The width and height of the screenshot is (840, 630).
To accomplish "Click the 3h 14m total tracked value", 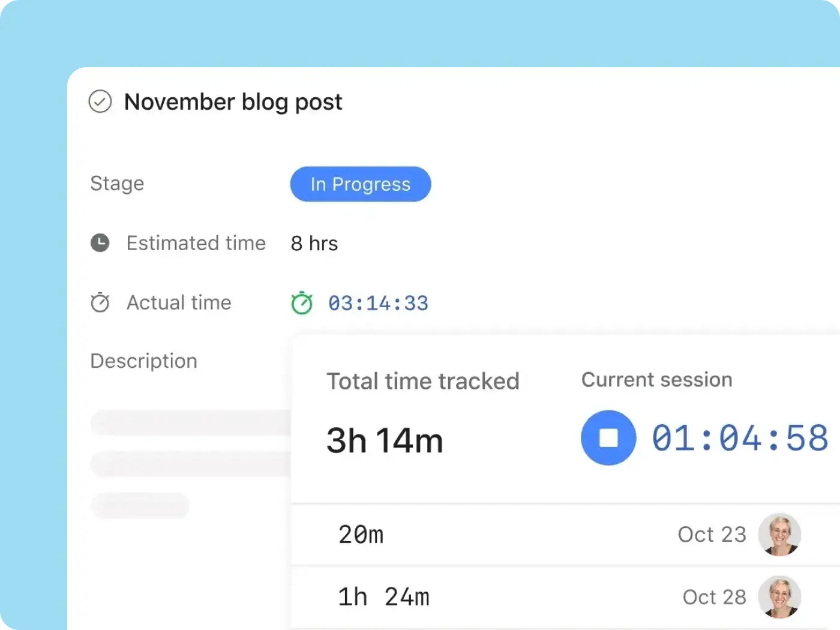I will tap(385, 440).
